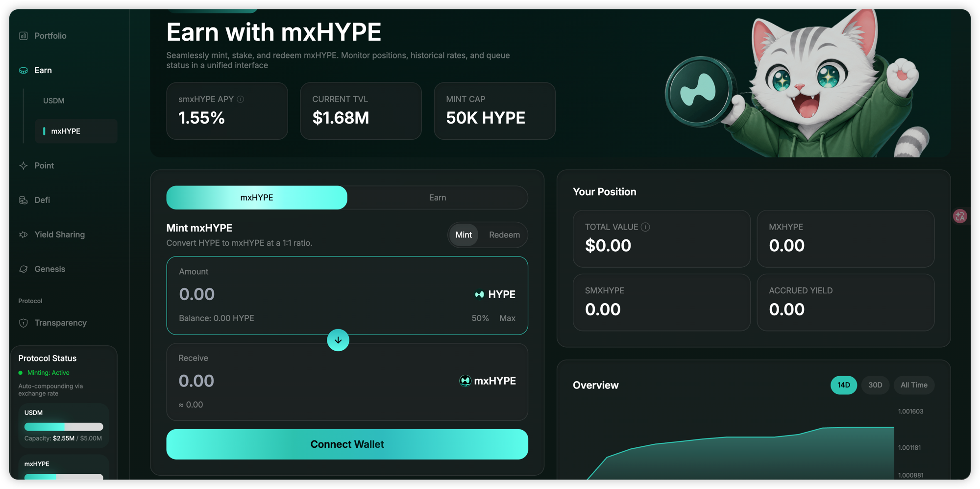Click the mxHYPE token logo in Receive box
Viewport: 980px width, 489px height.
tap(465, 381)
